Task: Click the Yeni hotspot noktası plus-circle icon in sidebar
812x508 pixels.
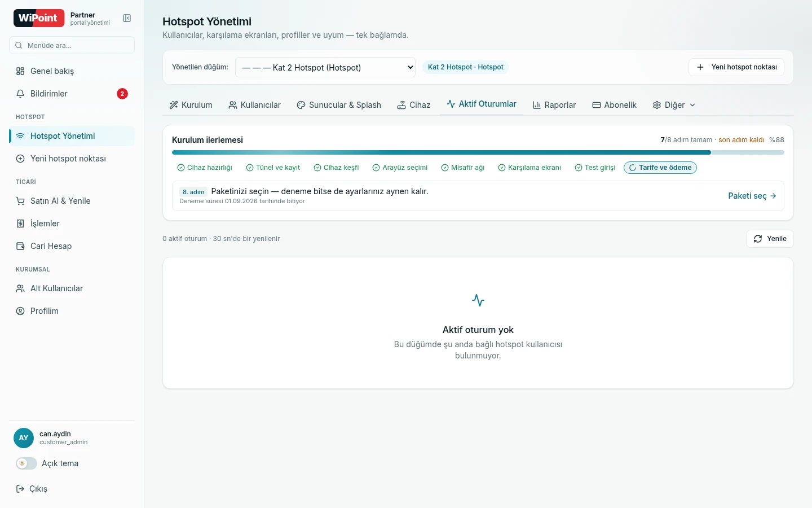Action: [20, 159]
